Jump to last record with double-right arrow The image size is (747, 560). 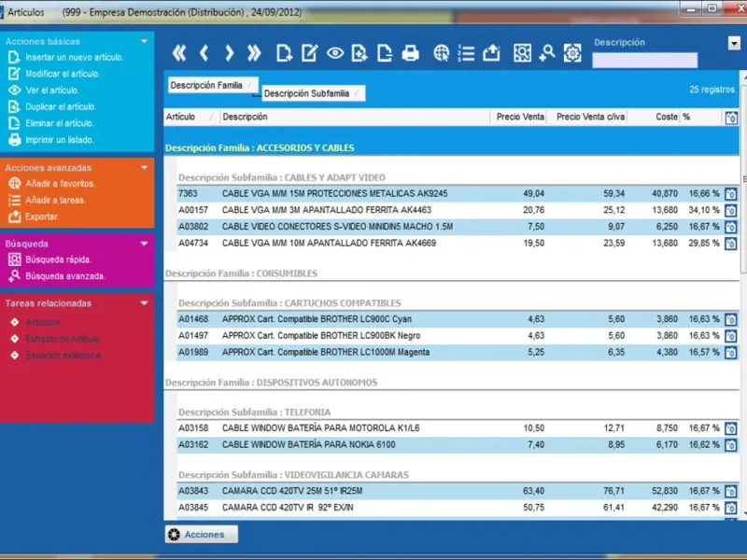(254, 53)
